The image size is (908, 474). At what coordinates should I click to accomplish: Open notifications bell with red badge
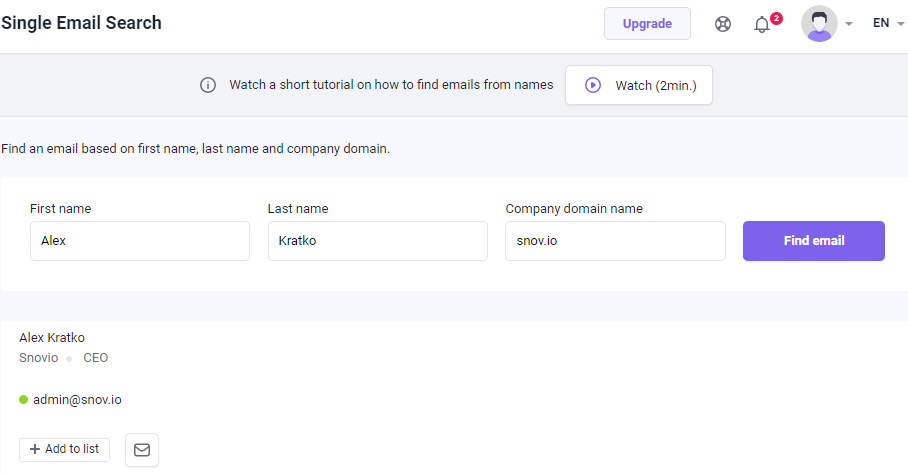(767, 23)
